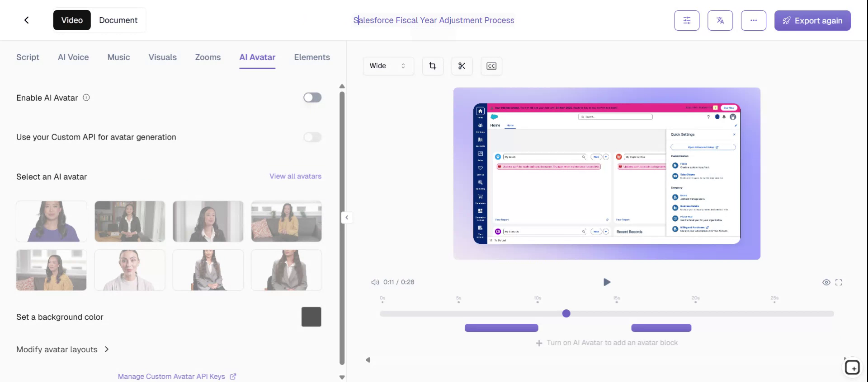Screen dimensions: 868x382
Task: Click the timeline left arrow
Action: pos(368,360)
